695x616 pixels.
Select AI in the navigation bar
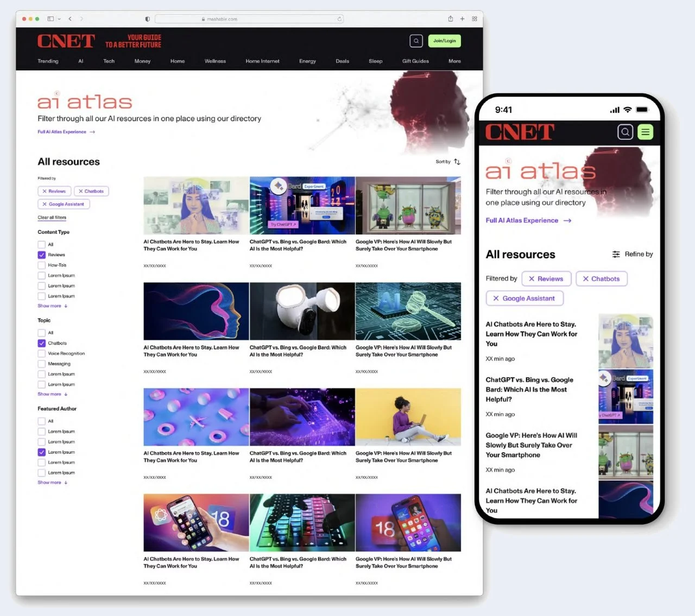[80, 61]
